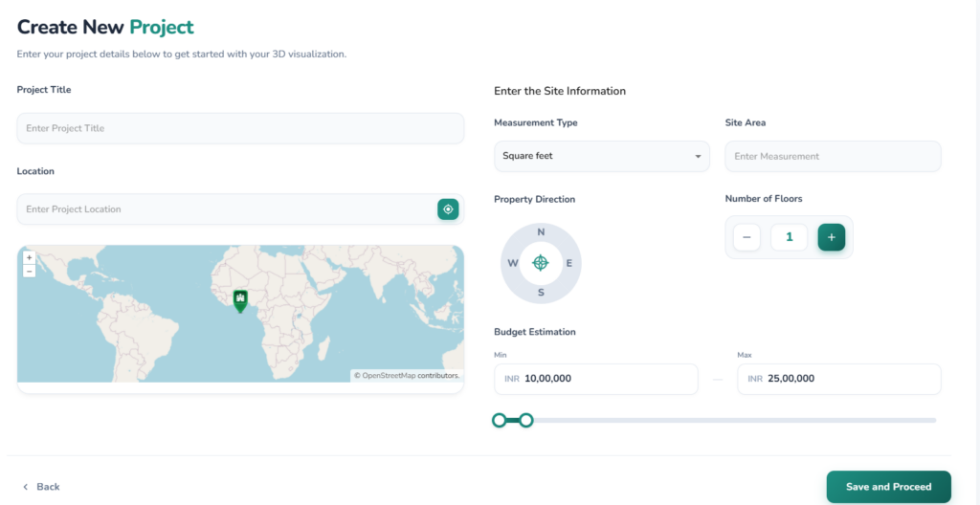Go Back to the previous page
The height and width of the screenshot is (505, 980).
tap(41, 487)
